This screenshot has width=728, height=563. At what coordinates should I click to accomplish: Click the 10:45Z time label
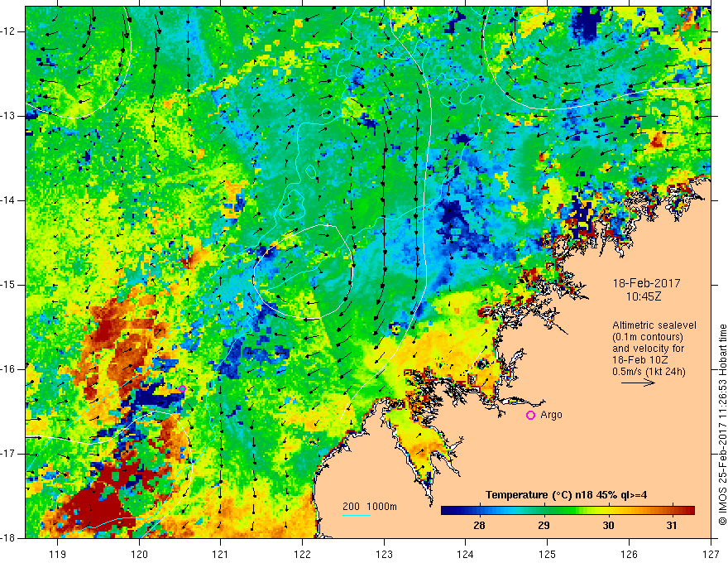tap(643, 296)
